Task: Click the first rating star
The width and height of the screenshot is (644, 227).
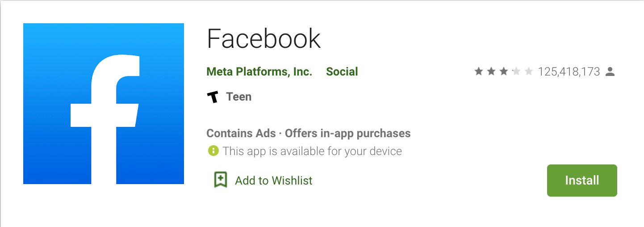Action: [479, 71]
